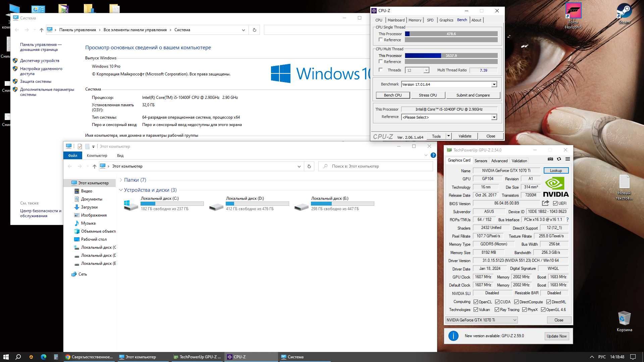
Task: Switch to Memory tab in CPU-Z
Action: pyautogui.click(x=415, y=20)
